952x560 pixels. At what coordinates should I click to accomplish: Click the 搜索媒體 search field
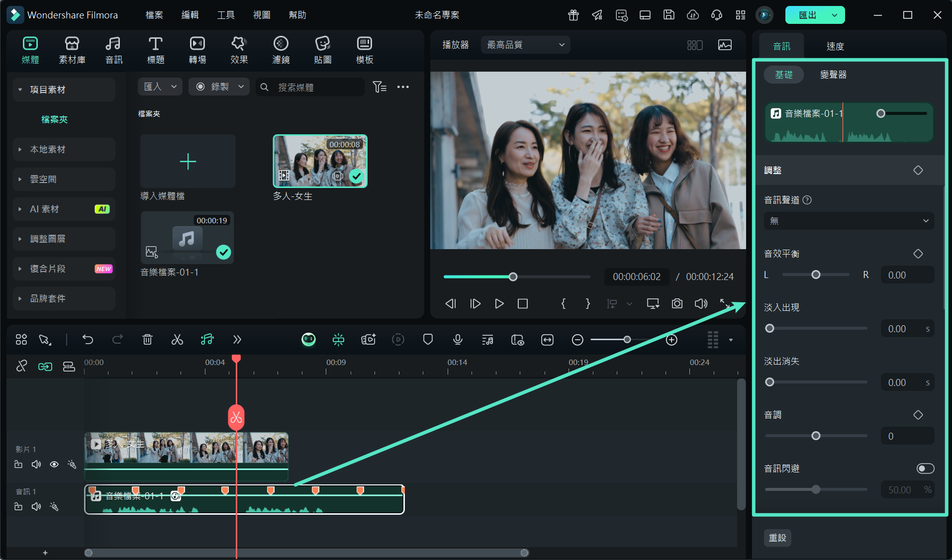point(310,87)
